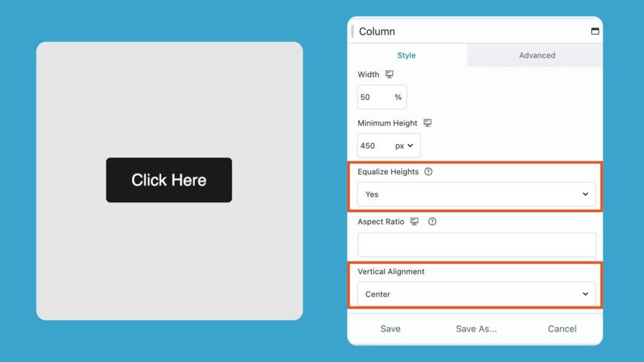Switch to the Advanced tab
Image resolution: width=644 pixels, height=362 pixels.
click(x=536, y=55)
